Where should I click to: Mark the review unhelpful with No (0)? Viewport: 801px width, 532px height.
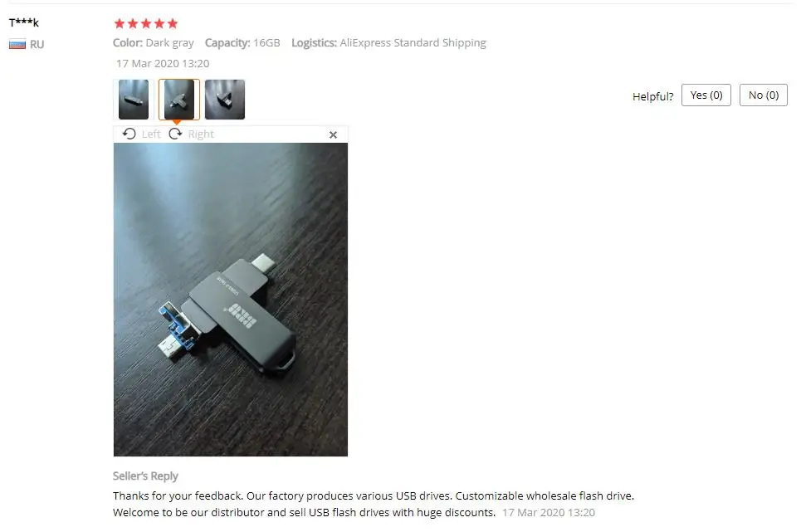coord(763,95)
